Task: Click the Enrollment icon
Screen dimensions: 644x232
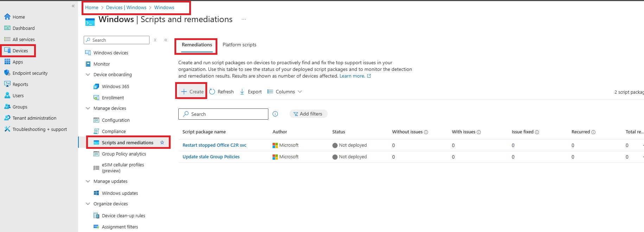Action: 96,98
